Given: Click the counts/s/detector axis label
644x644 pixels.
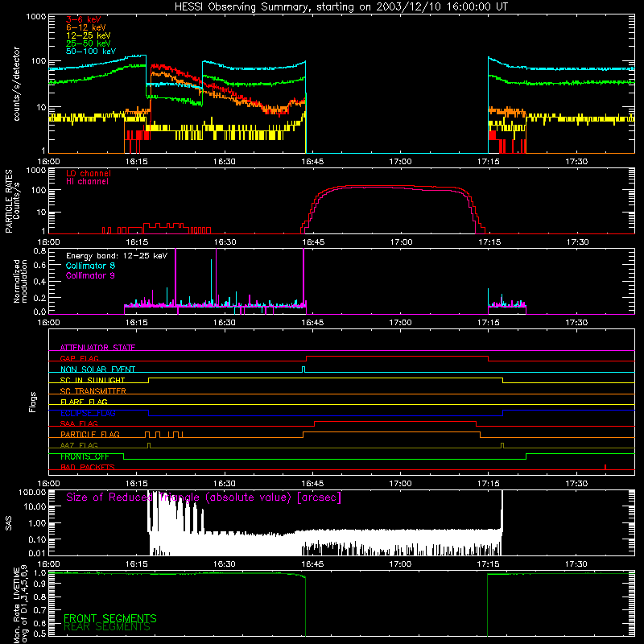Looking at the screenshot, I should (16, 84).
